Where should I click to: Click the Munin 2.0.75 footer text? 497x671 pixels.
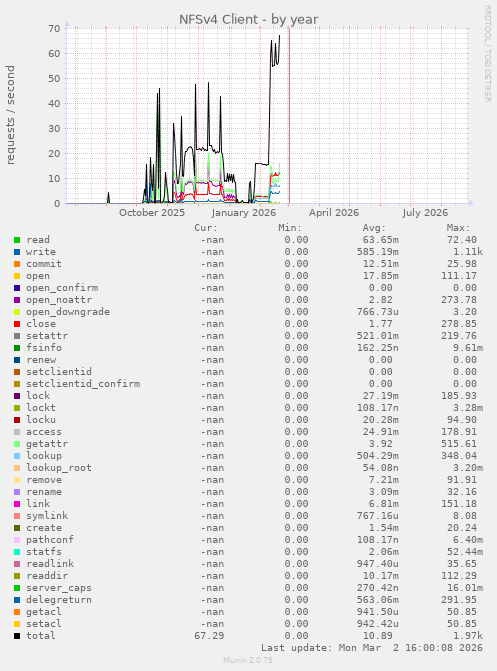pyautogui.click(x=248, y=660)
